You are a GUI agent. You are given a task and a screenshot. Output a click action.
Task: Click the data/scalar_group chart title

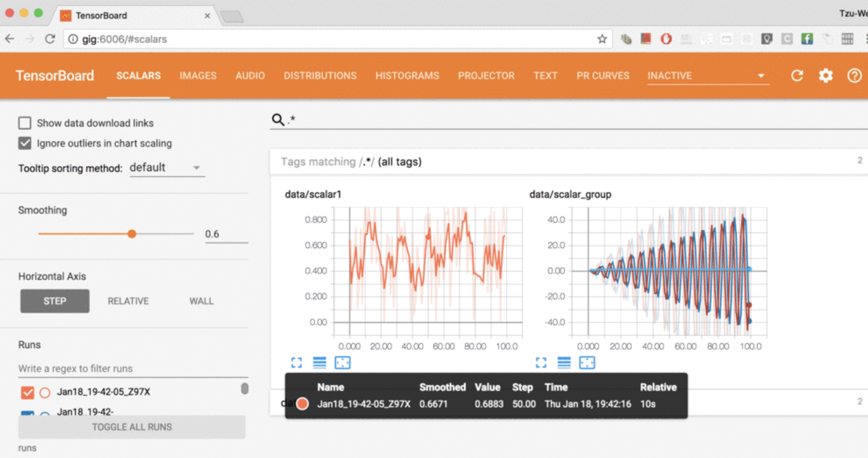570,194
